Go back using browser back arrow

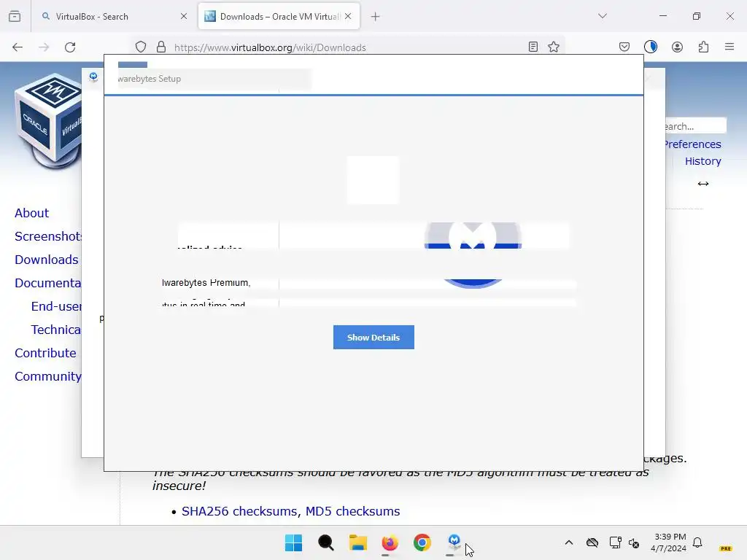tap(18, 47)
